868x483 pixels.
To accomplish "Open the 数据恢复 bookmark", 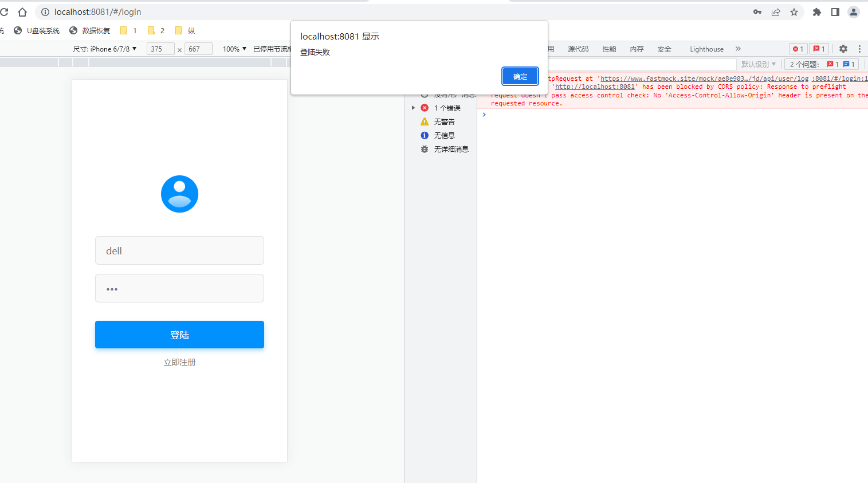I will click(89, 31).
